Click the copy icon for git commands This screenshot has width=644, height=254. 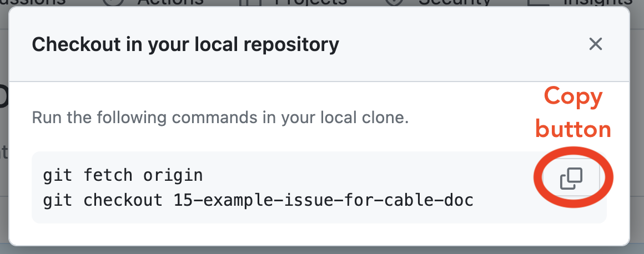point(571,179)
